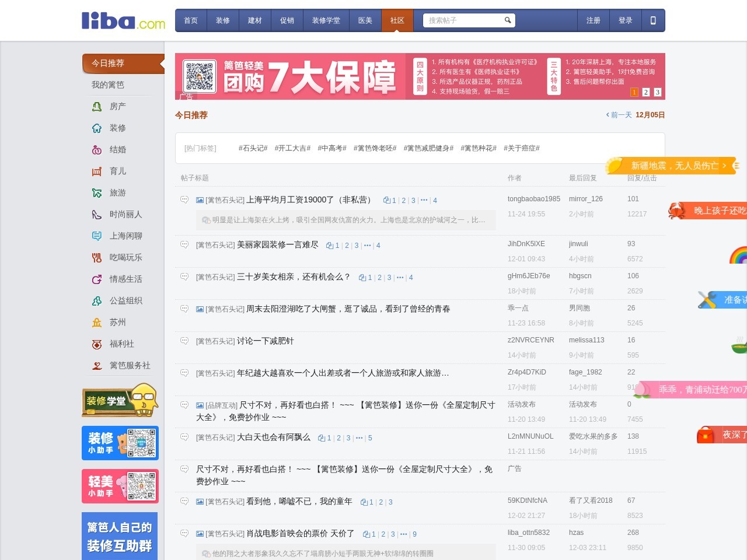The width and height of the screenshot is (747, 560).
Task: Switch to the 社区 navigation tab
Action: [x=397, y=20]
